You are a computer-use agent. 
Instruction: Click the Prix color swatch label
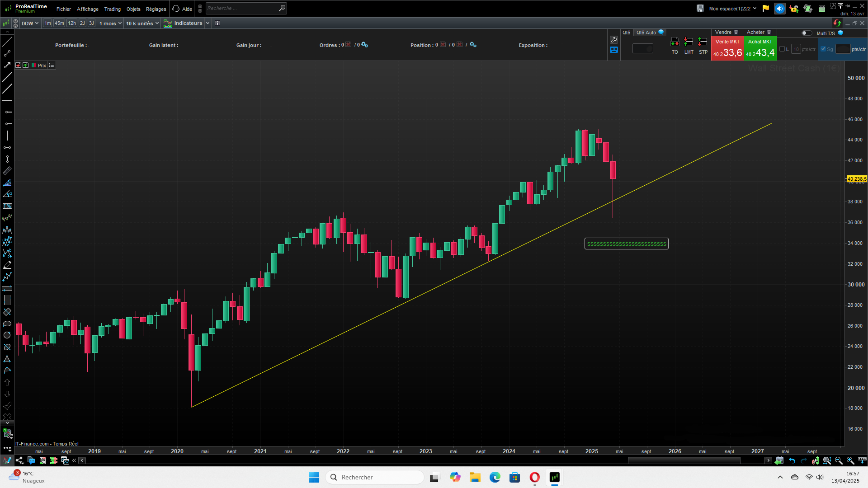coord(42,66)
